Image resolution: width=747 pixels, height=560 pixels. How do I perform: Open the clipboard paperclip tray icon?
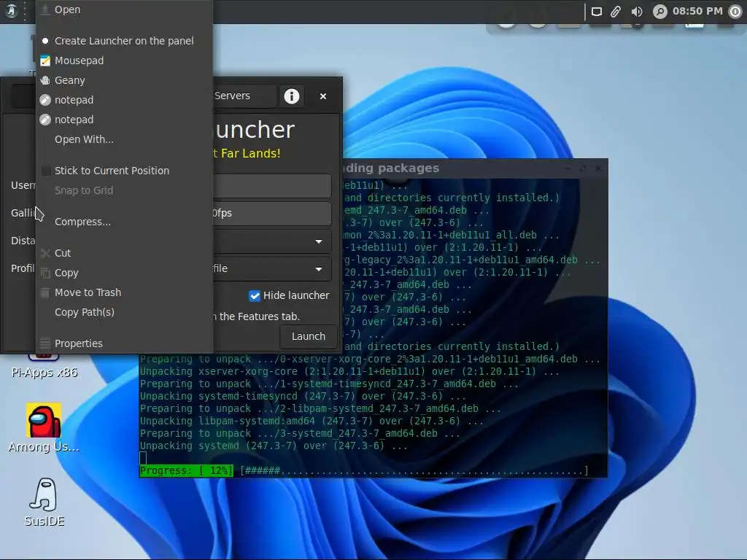coord(616,12)
